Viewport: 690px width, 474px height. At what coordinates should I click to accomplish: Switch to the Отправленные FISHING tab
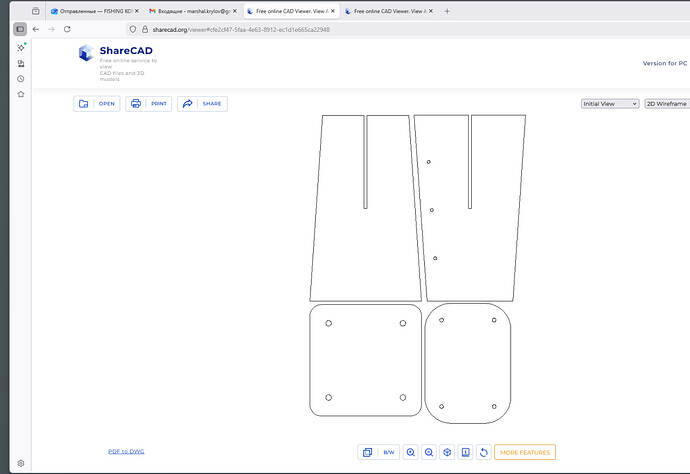tap(92, 11)
